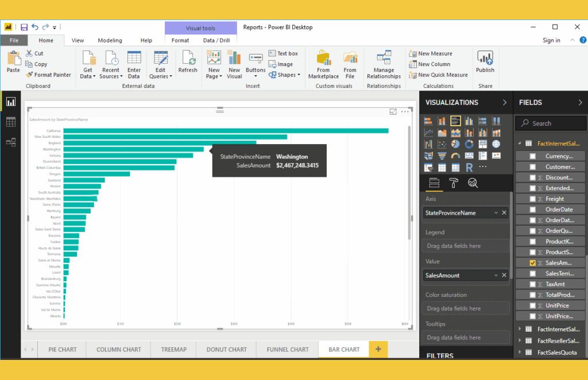Switch to the View ribbon tab

(x=78, y=41)
